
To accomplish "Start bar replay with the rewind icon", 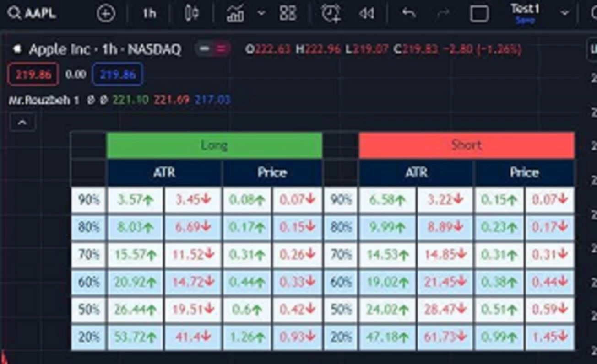I will coord(366,14).
